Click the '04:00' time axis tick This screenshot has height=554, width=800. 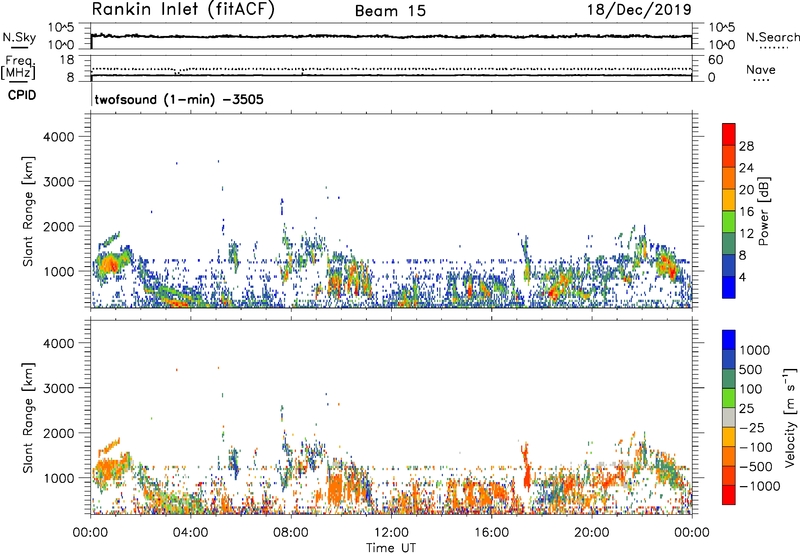(190, 533)
